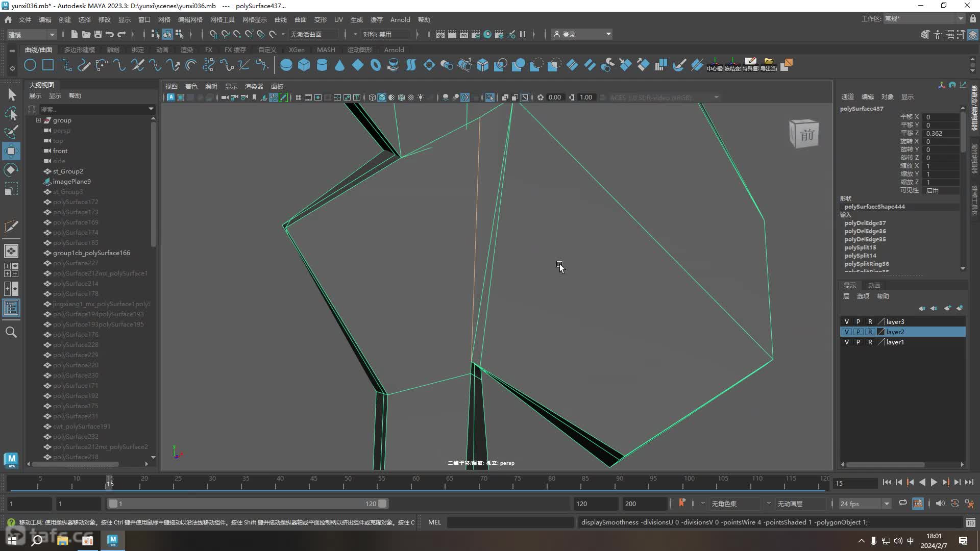
Task: Toggle reference R of layer1
Action: click(870, 342)
